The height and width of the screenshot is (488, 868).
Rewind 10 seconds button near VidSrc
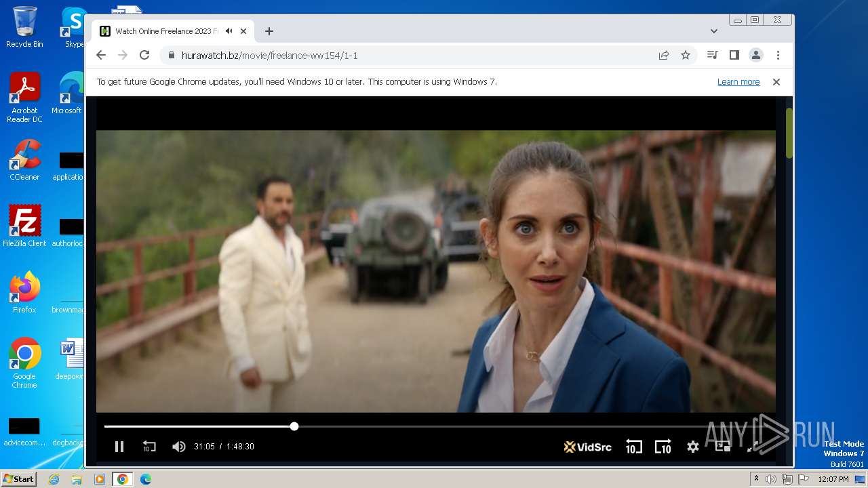pos(633,447)
